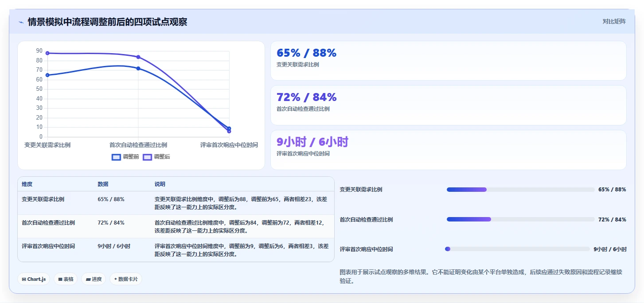
Task: Click the 评审首次响应中位时间 cell in the table
Action: click(48, 246)
